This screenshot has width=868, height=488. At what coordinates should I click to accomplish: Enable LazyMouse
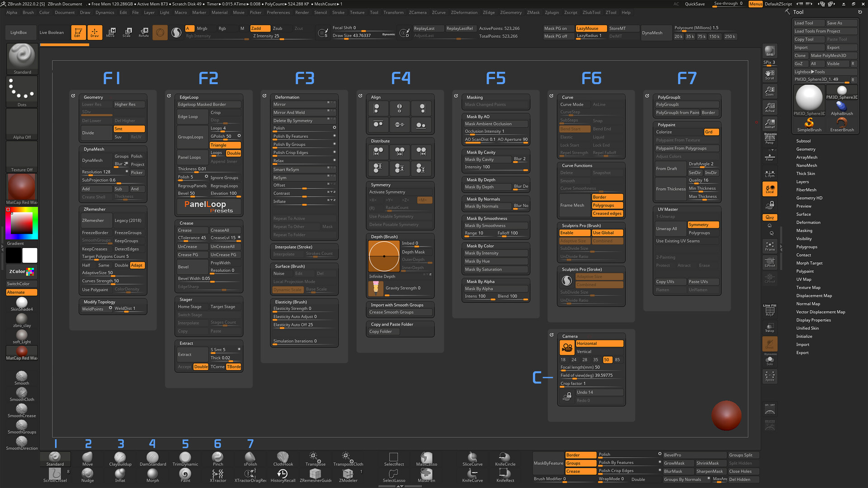point(590,28)
